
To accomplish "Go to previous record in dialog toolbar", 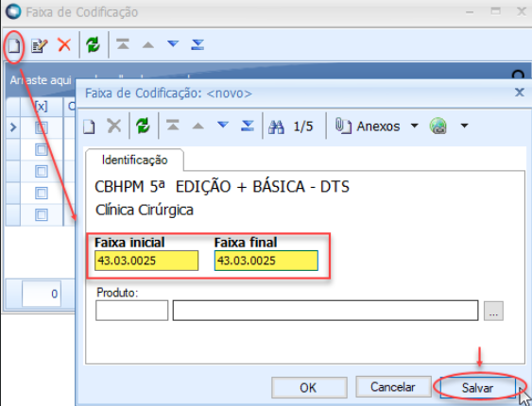I will tap(198, 127).
